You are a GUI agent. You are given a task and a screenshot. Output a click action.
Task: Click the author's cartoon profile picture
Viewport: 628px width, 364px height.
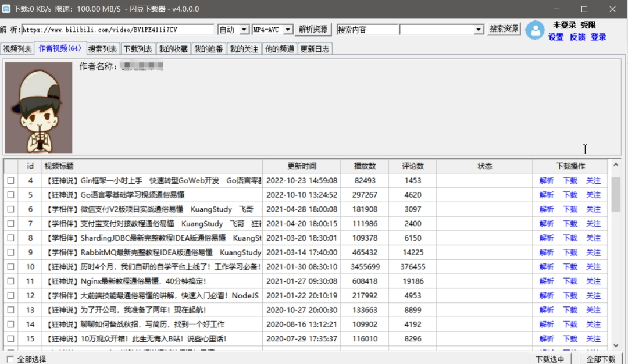tap(38, 108)
